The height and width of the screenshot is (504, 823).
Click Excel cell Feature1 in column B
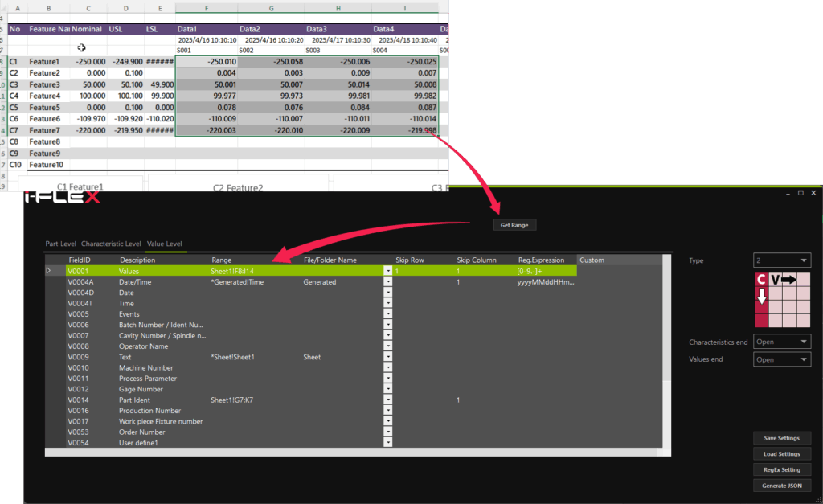45,62
